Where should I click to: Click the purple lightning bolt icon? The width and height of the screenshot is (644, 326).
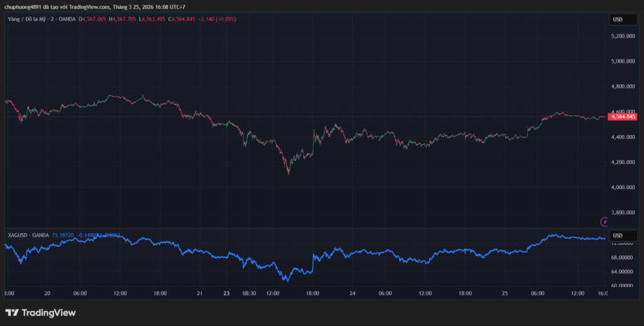click(x=604, y=222)
